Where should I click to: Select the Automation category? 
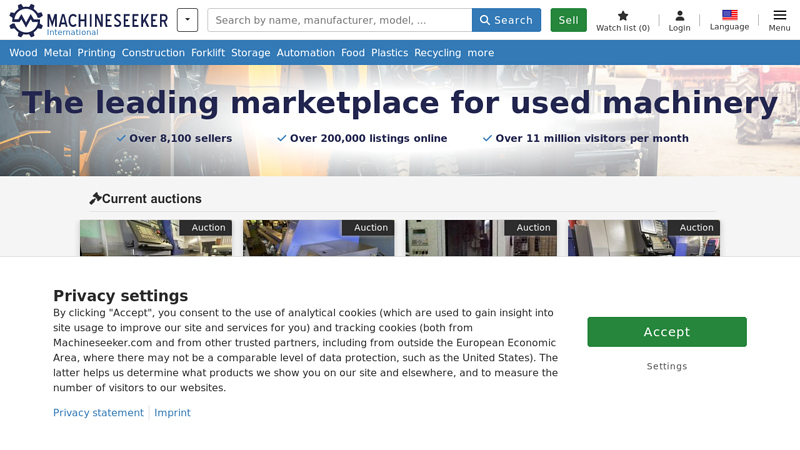pos(306,53)
